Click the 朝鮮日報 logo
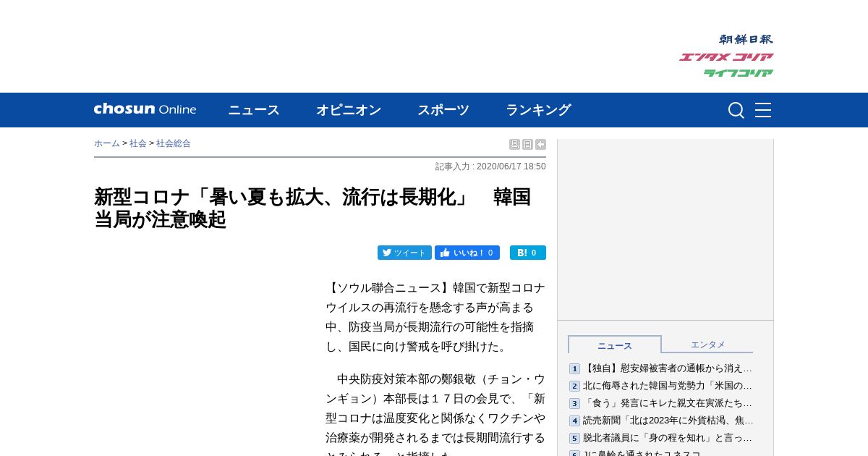The width and height of the screenshot is (868, 456). pyautogui.click(x=746, y=39)
